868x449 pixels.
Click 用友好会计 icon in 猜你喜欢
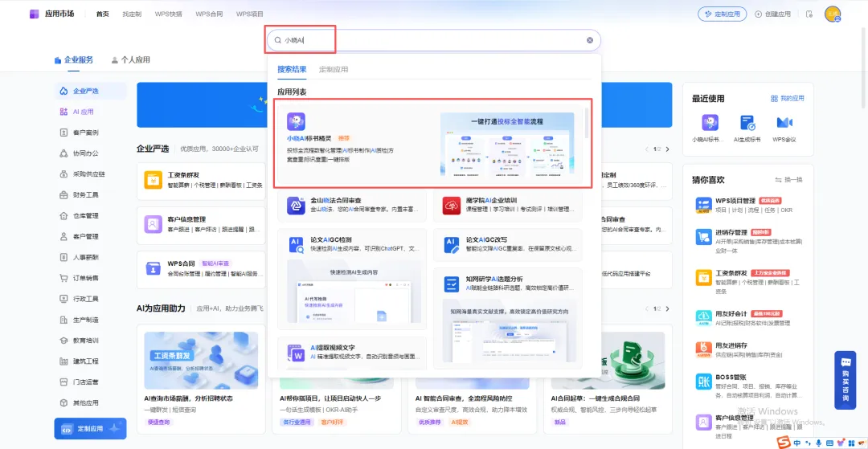tap(703, 317)
